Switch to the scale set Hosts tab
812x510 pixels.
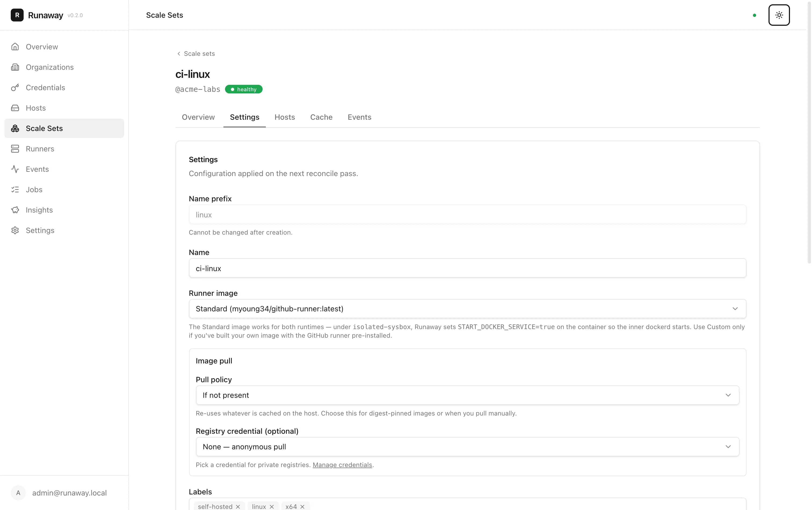pos(285,117)
